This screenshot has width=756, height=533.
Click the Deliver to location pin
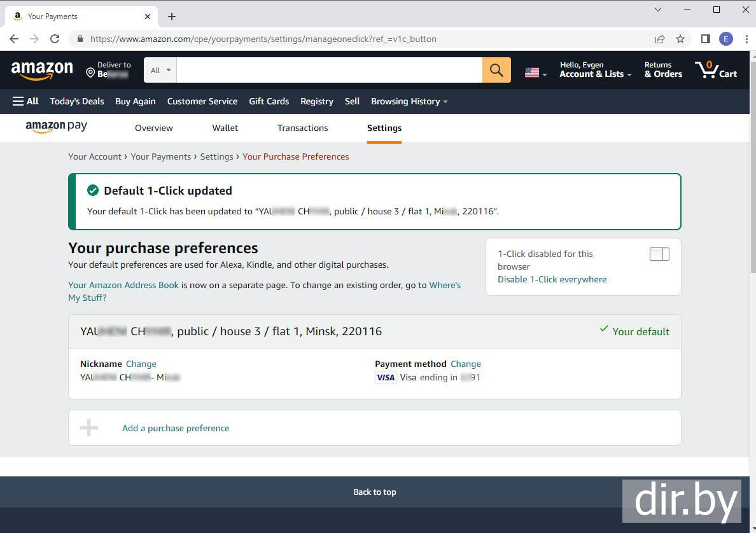[90, 73]
